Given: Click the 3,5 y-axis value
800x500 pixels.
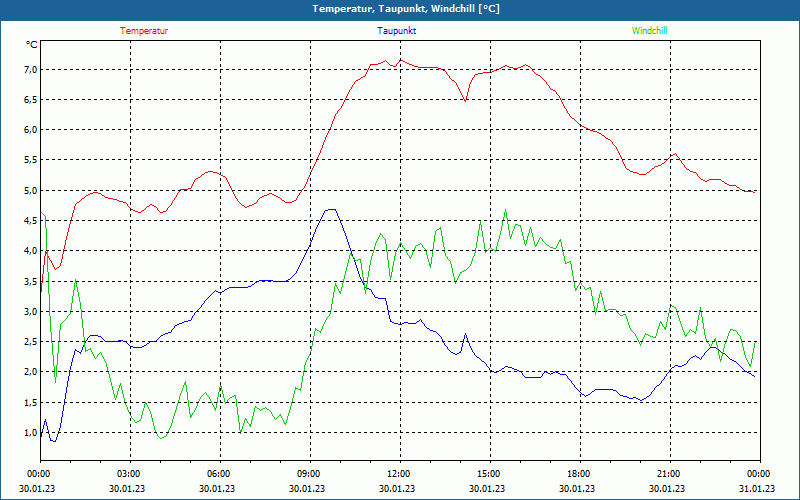Looking at the screenshot, I should [x=31, y=281].
